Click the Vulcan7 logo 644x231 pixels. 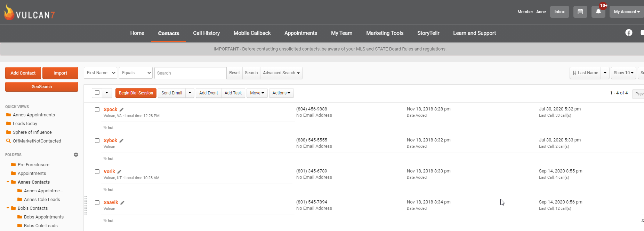coord(30,13)
